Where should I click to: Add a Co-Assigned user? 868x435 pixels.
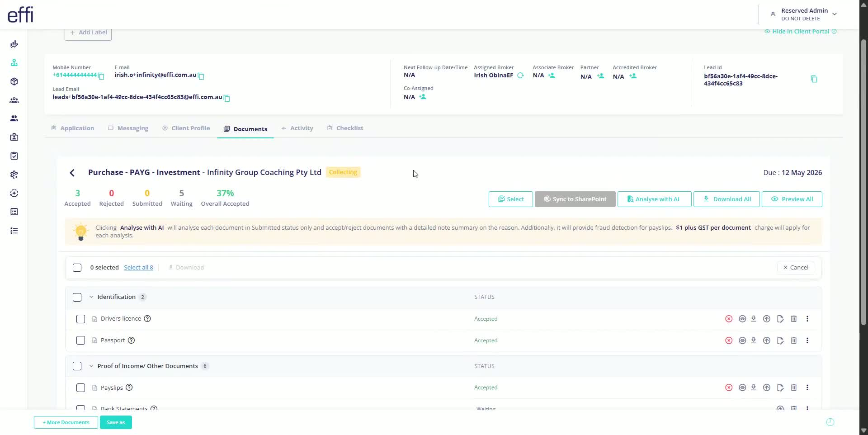423,97
